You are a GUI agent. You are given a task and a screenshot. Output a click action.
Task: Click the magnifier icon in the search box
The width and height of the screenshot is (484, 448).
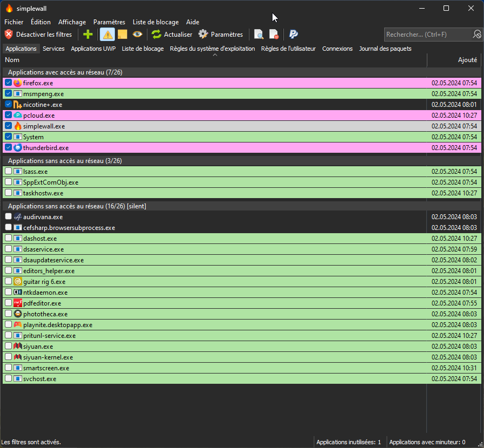[x=477, y=34]
